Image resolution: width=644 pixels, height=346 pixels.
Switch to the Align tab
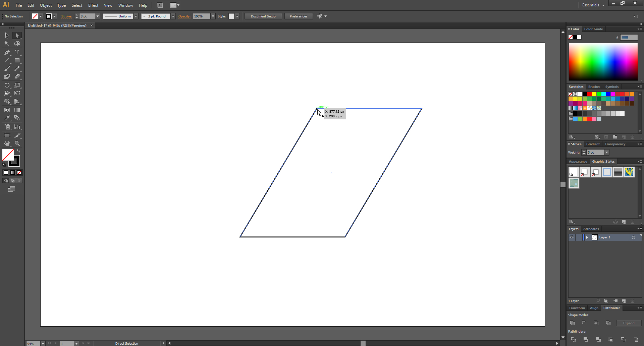594,308
